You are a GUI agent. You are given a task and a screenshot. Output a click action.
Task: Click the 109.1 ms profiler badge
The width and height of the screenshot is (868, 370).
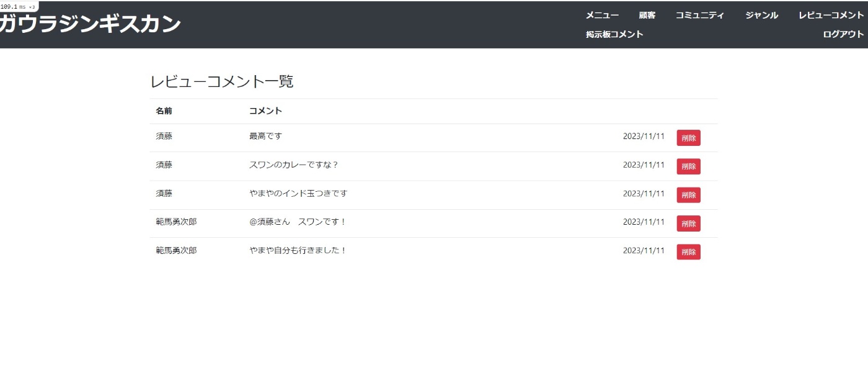19,6
